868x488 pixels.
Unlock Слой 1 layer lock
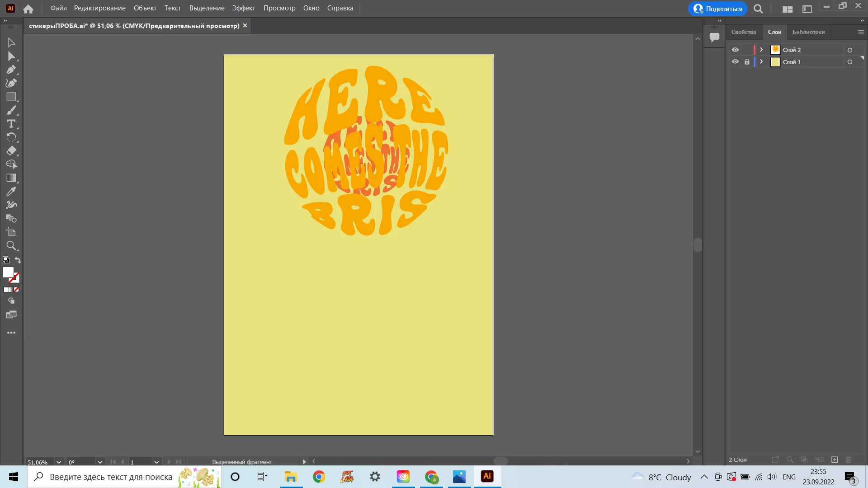coord(747,62)
